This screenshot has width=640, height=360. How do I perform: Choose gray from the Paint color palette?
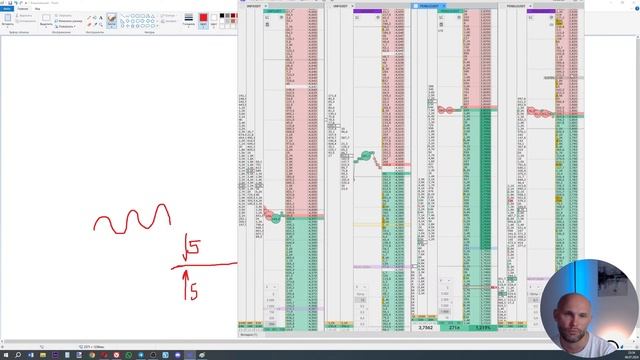227,16
